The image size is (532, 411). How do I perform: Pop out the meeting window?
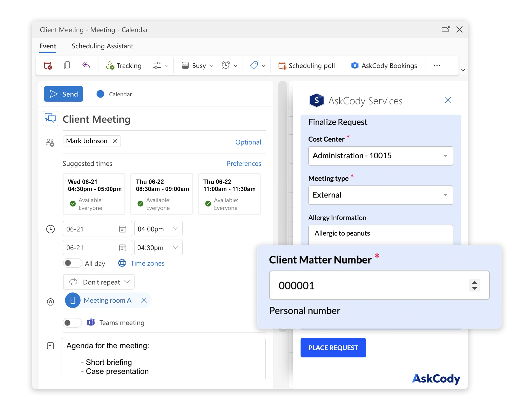[x=446, y=30]
